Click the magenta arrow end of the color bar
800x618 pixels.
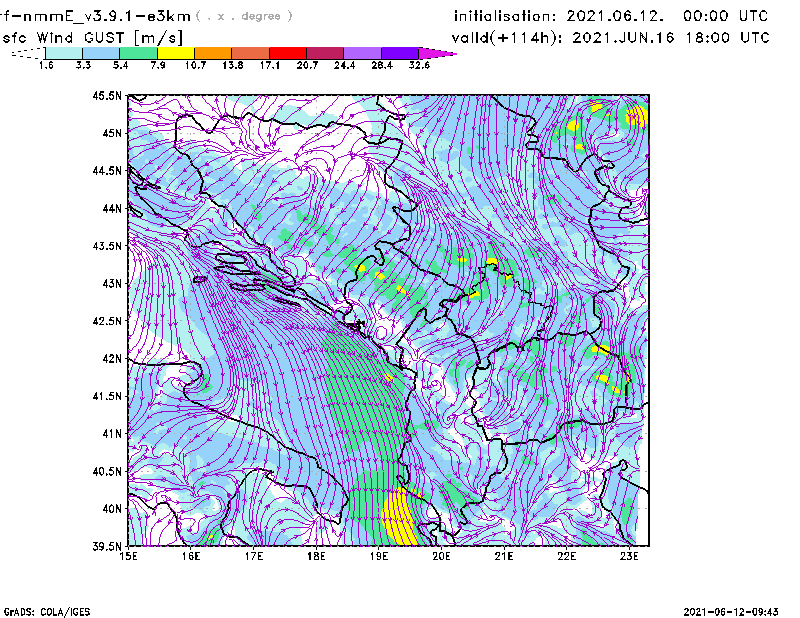point(437,53)
